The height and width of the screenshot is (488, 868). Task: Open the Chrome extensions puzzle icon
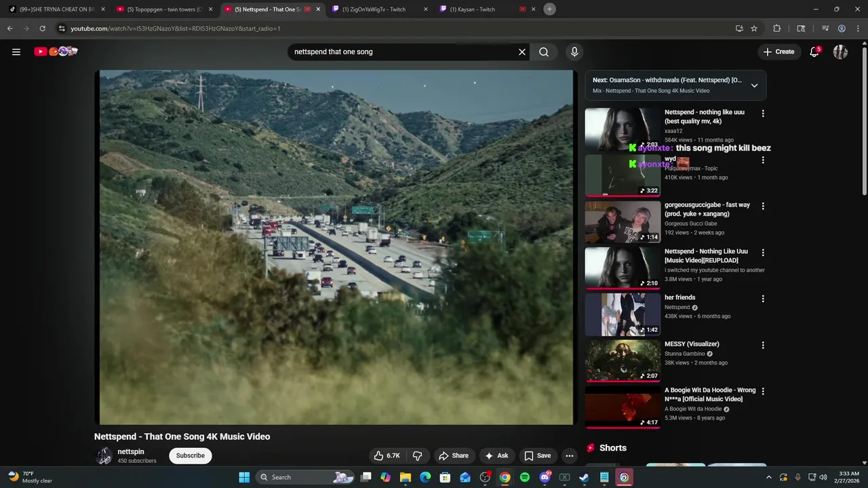[777, 28]
